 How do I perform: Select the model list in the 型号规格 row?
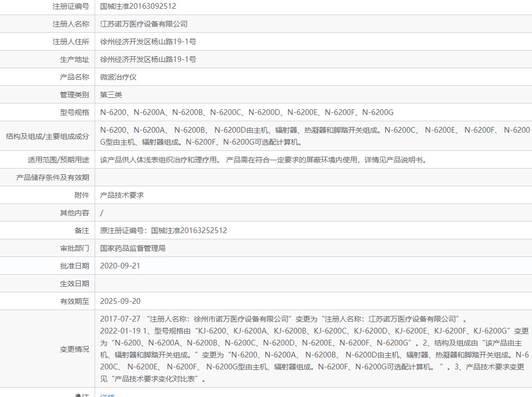click(x=246, y=112)
